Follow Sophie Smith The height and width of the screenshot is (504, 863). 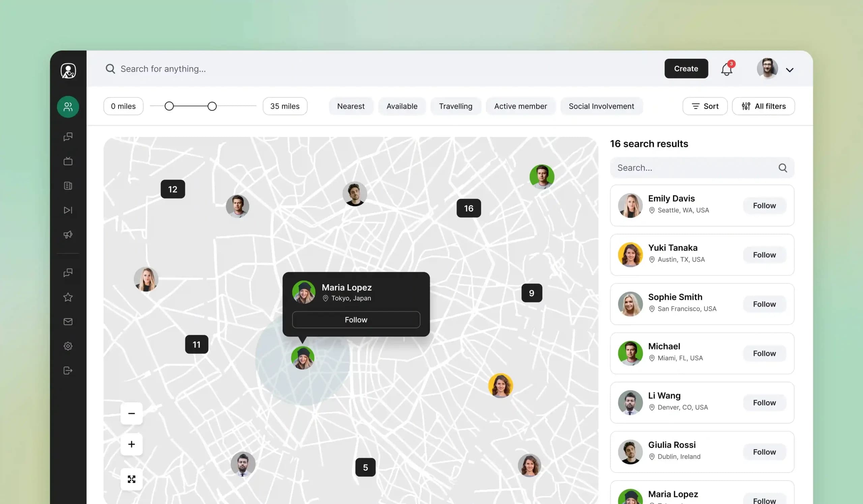(x=764, y=304)
